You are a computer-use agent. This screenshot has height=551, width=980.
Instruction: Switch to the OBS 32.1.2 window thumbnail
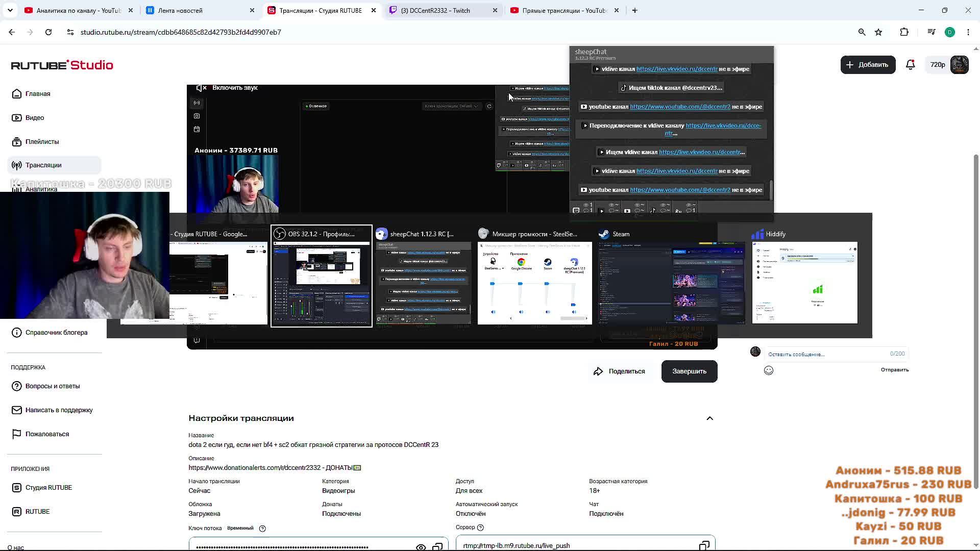pyautogui.click(x=322, y=276)
